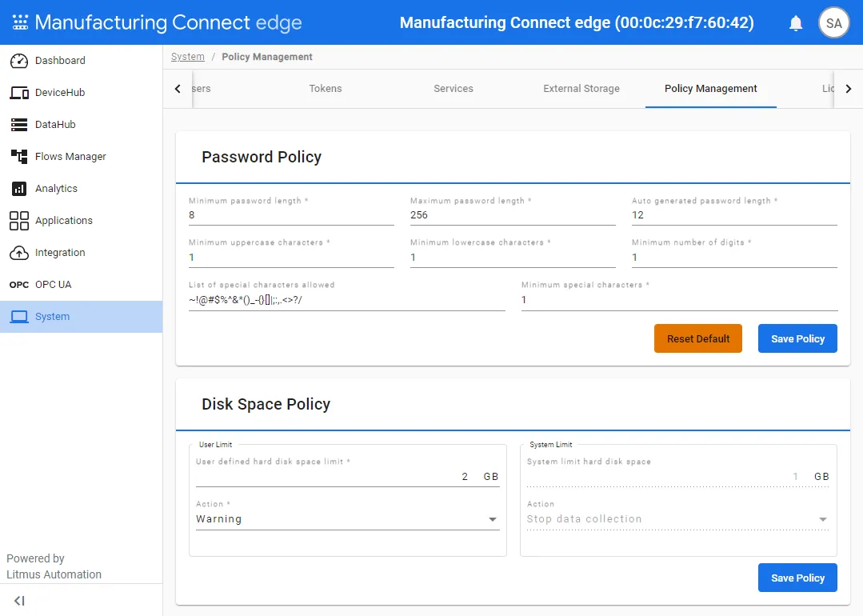The height and width of the screenshot is (616, 863).
Task: Open notifications bell icon
Action: click(x=795, y=23)
